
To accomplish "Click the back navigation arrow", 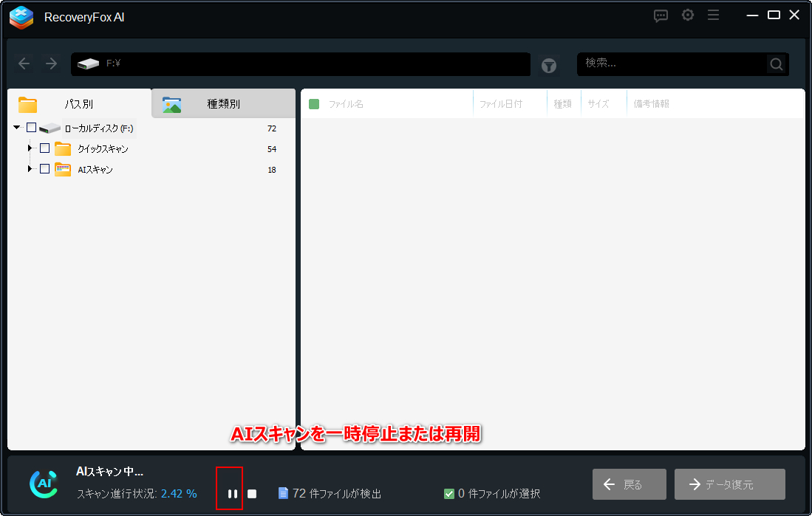I will pyautogui.click(x=24, y=63).
